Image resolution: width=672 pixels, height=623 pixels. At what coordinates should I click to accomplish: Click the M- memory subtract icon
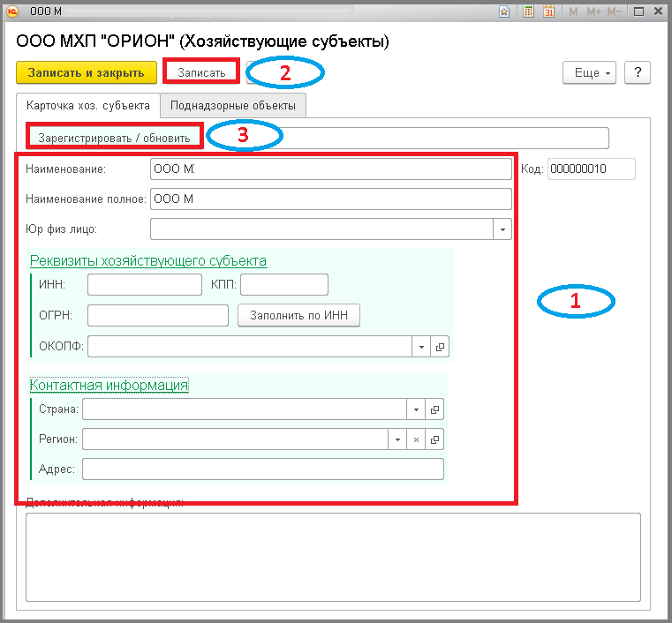pyautogui.click(x=614, y=11)
